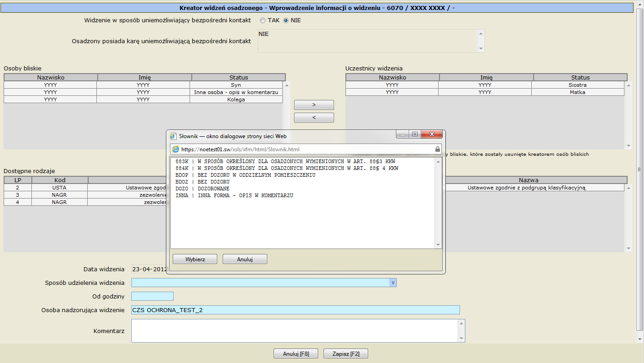
Task: Click the dictionary list scrollbar up arrow
Action: click(x=438, y=161)
